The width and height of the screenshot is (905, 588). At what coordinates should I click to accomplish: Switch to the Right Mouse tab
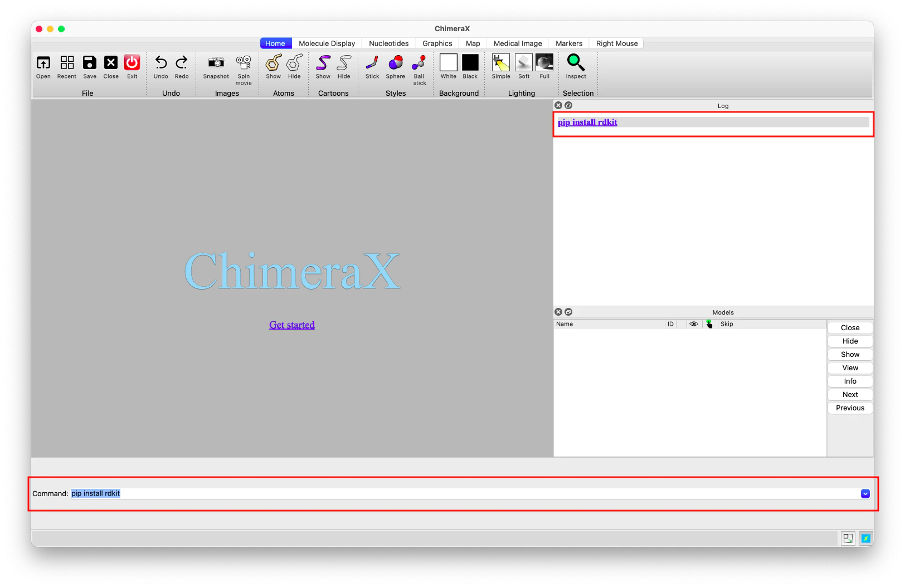(x=617, y=43)
